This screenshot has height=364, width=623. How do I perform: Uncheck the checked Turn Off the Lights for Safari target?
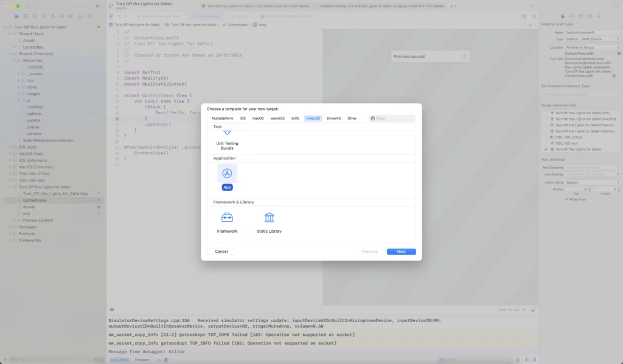(546, 149)
